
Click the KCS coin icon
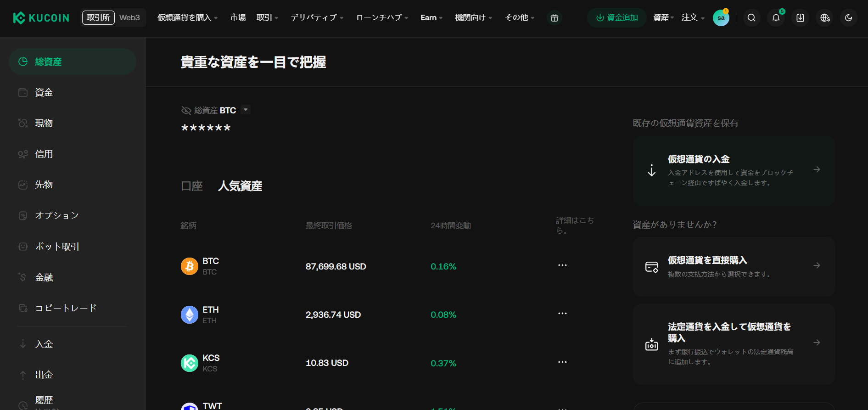click(x=189, y=363)
